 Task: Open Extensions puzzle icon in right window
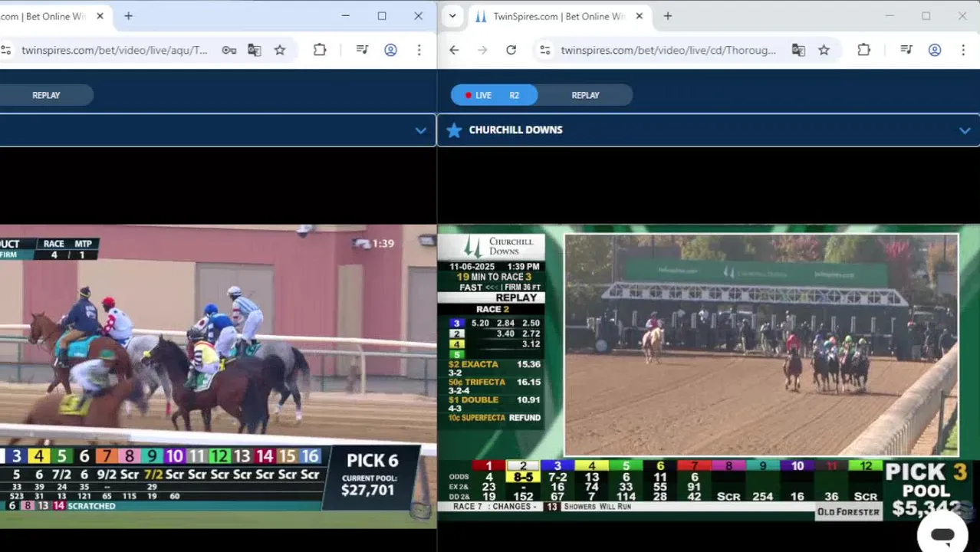point(863,50)
